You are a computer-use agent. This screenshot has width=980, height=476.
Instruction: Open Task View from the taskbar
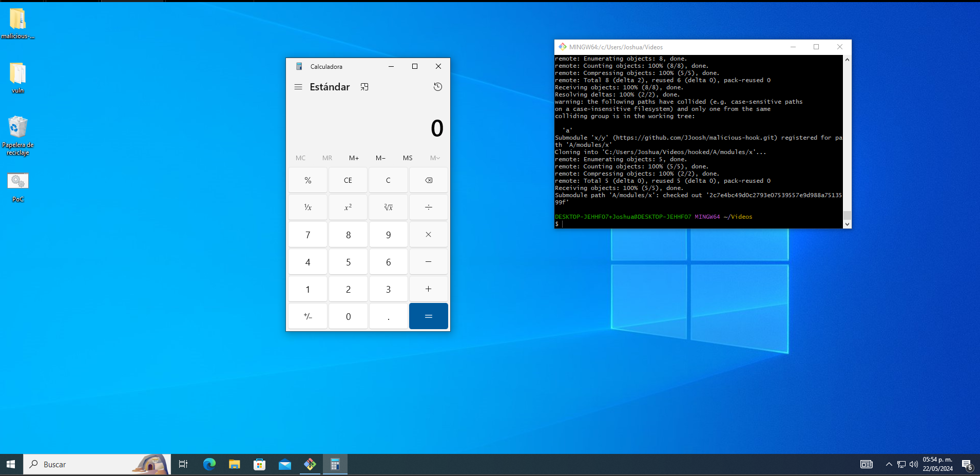[183, 465]
